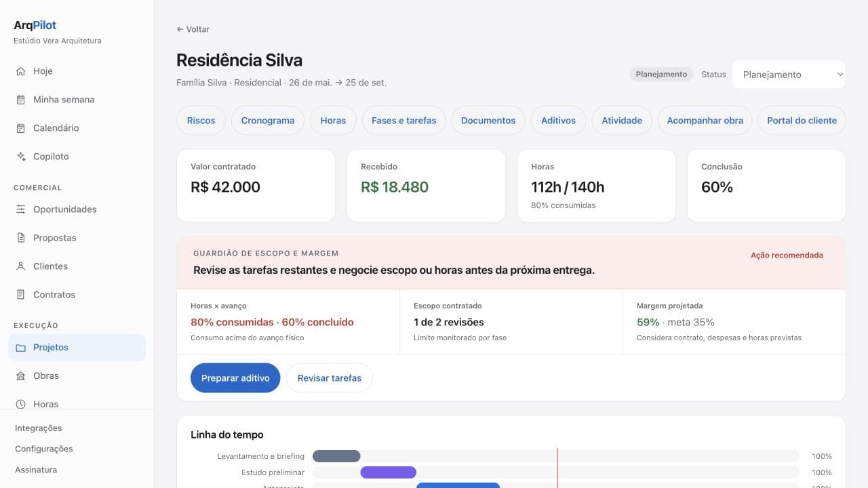Click the Planejamento status badge
Image resolution: width=868 pixels, height=488 pixels.
click(661, 75)
